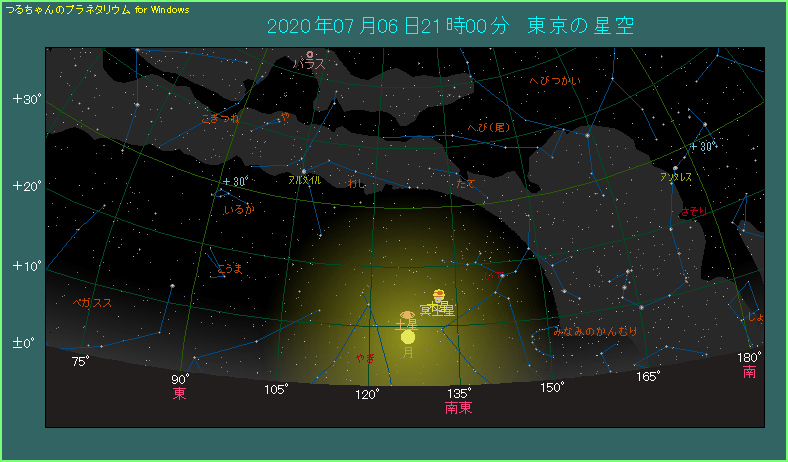Click the +30° altitude scale label

tap(26, 99)
